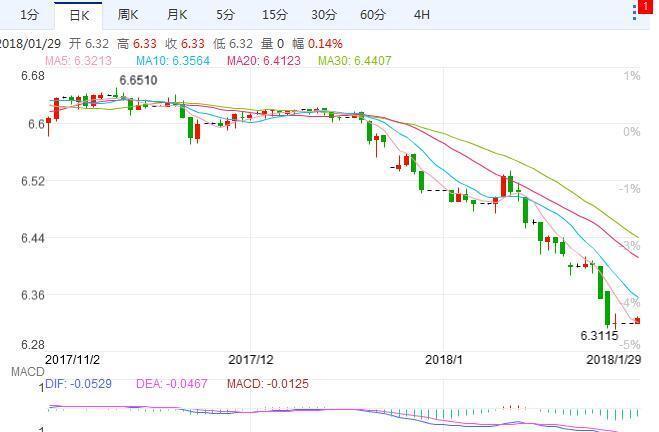Click the 收 6.33 closing price
Image resolution: width=659 pixels, height=432 pixels.
185,44
